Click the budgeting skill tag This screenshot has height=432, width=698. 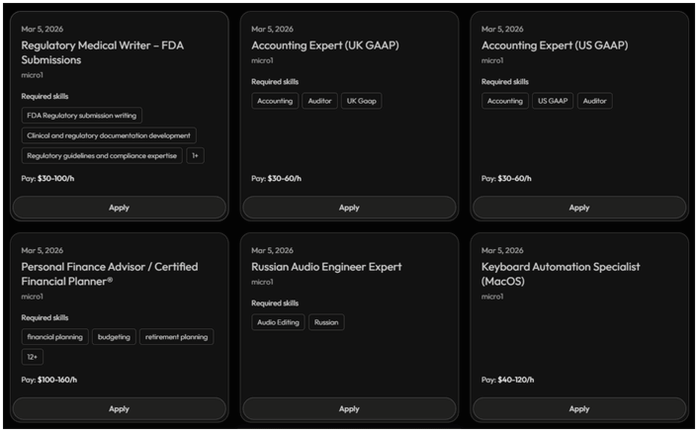click(x=114, y=337)
